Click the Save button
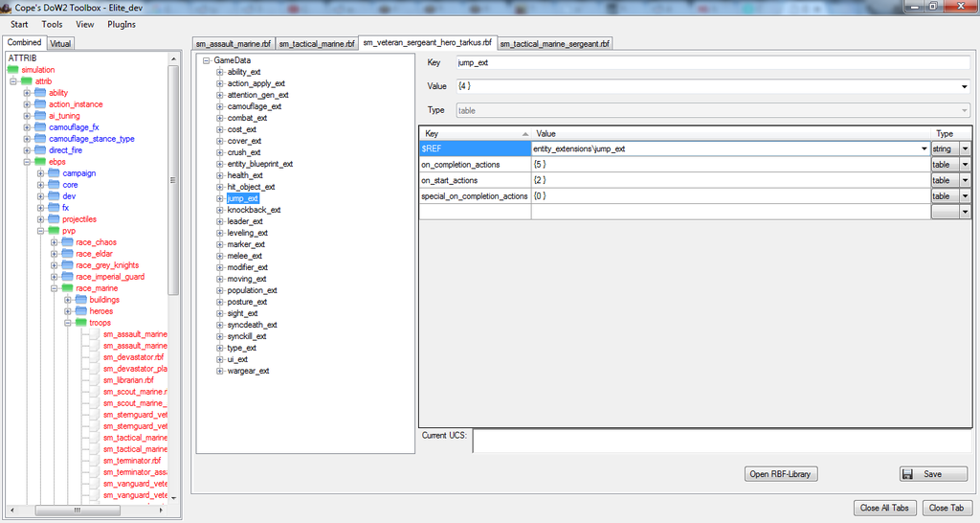Viewport: 980px width, 523px height. (x=933, y=474)
